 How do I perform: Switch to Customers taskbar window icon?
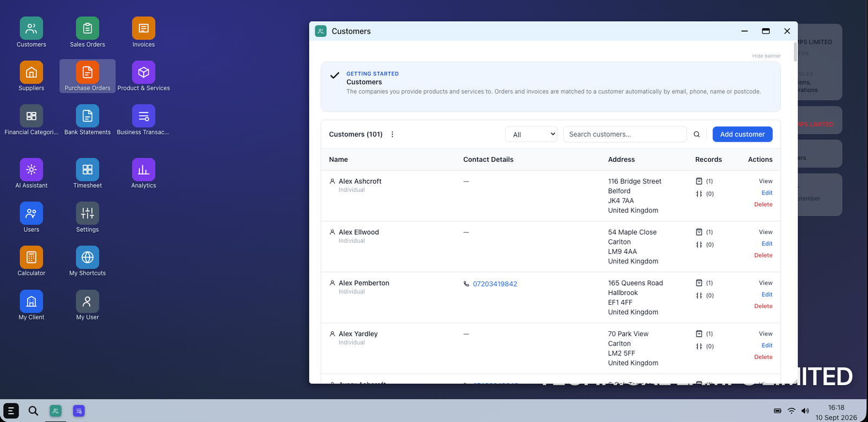pos(55,411)
